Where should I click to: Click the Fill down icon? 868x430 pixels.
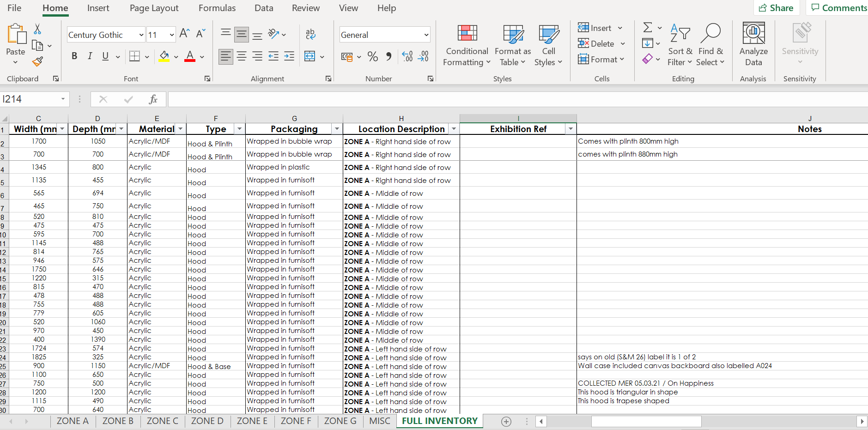(x=648, y=43)
